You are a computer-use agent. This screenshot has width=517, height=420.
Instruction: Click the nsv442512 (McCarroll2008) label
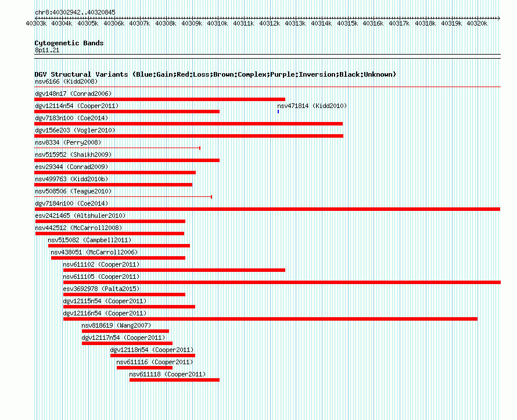click(78, 228)
